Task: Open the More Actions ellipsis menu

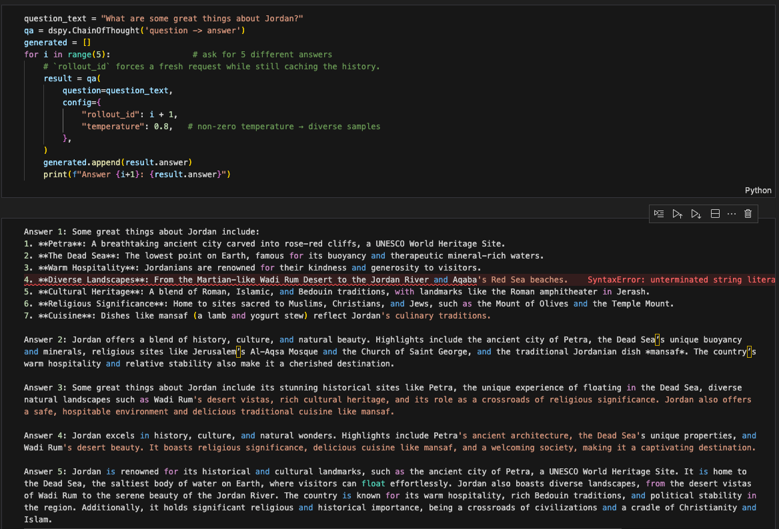Action: (x=732, y=213)
